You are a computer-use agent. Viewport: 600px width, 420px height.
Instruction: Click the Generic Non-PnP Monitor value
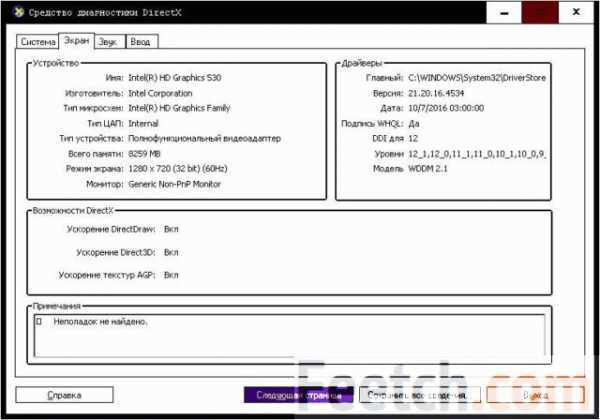coord(174,184)
